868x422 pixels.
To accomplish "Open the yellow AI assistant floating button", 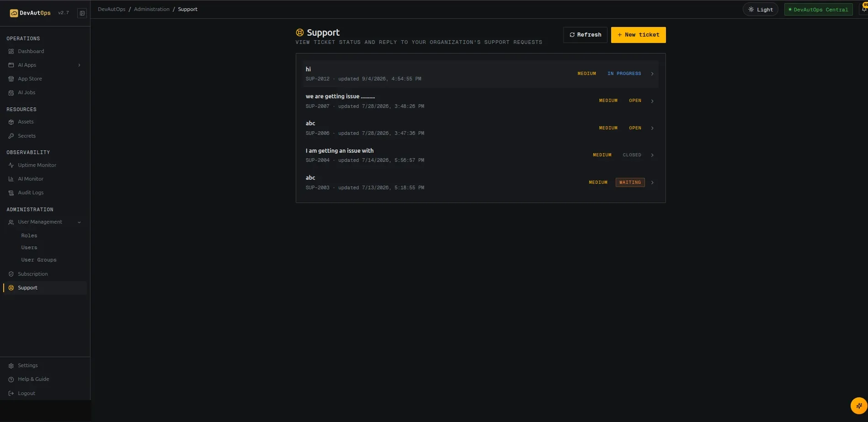I will tap(858, 406).
